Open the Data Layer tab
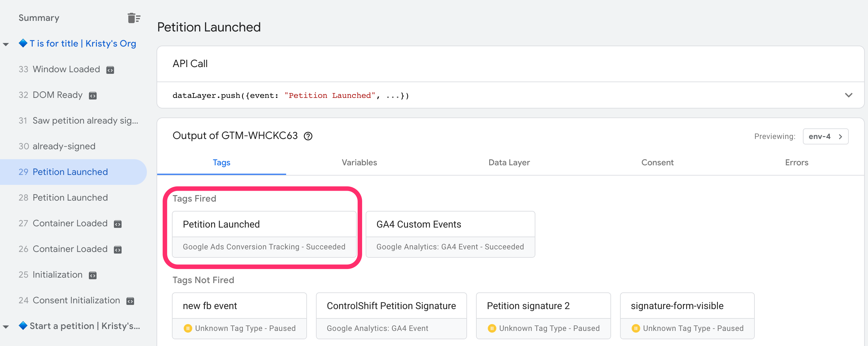 (509, 162)
